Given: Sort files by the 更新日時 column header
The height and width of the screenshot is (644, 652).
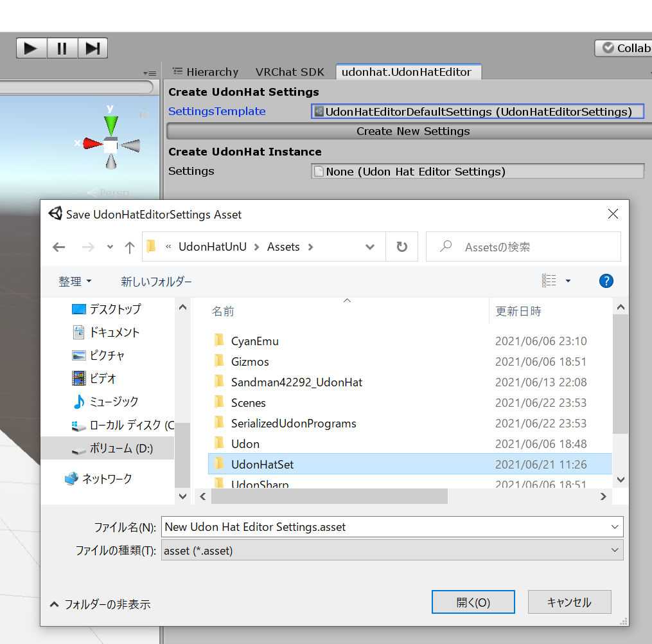Looking at the screenshot, I should pos(518,311).
